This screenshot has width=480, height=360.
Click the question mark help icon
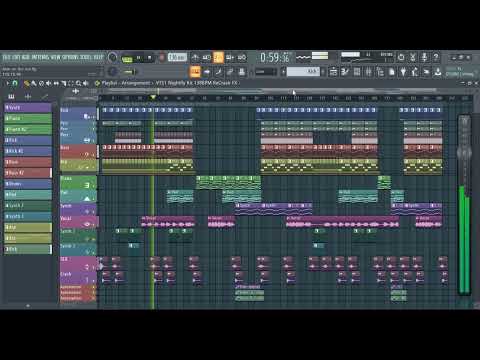436,57
